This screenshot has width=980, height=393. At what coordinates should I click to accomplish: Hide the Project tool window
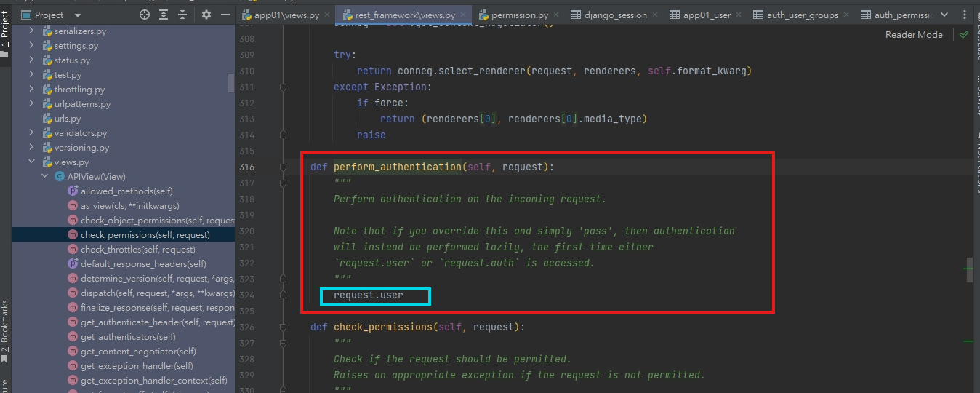(225, 15)
